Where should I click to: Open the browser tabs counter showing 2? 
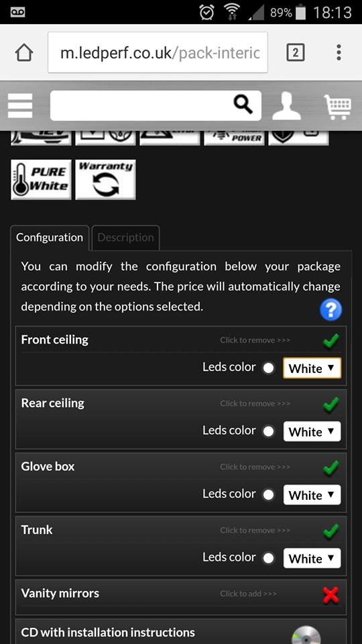[x=295, y=52]
